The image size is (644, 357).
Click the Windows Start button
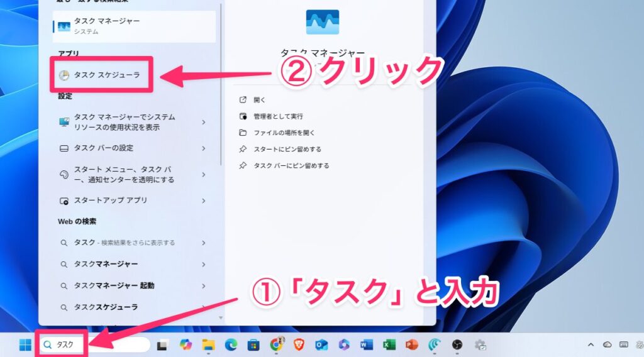25,344
